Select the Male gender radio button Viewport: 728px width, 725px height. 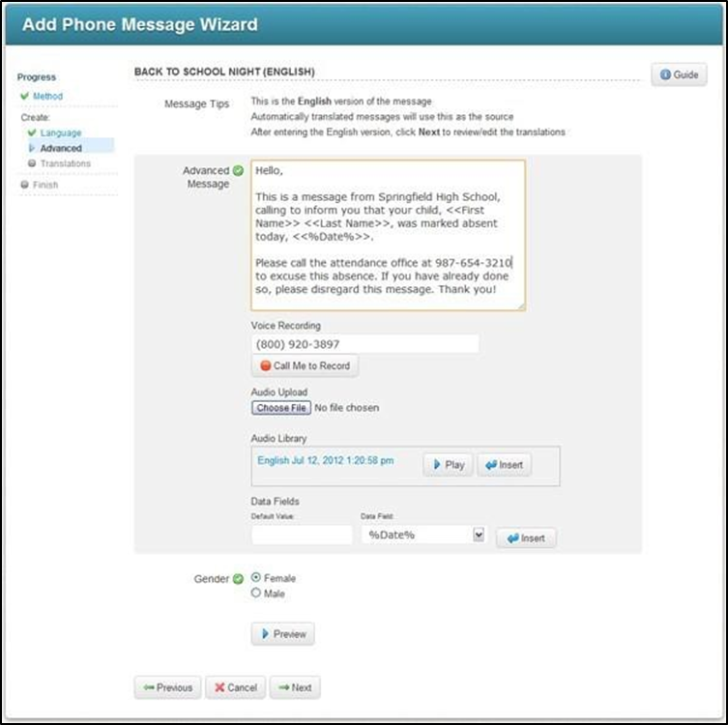tap(256, 594)
